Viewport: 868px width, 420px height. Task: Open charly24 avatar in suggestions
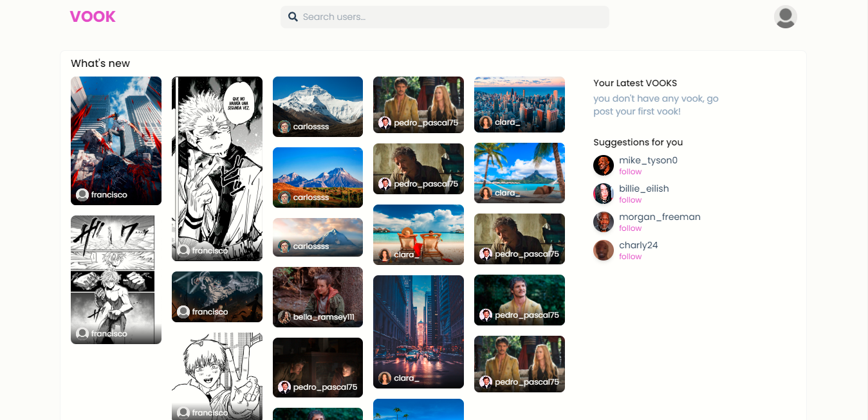[x=604, y=250]
